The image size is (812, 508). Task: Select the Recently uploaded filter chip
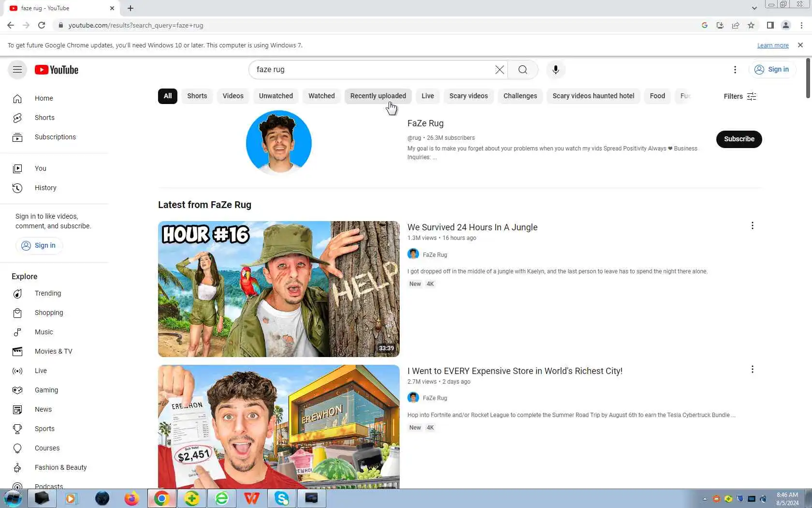point(378,96)
